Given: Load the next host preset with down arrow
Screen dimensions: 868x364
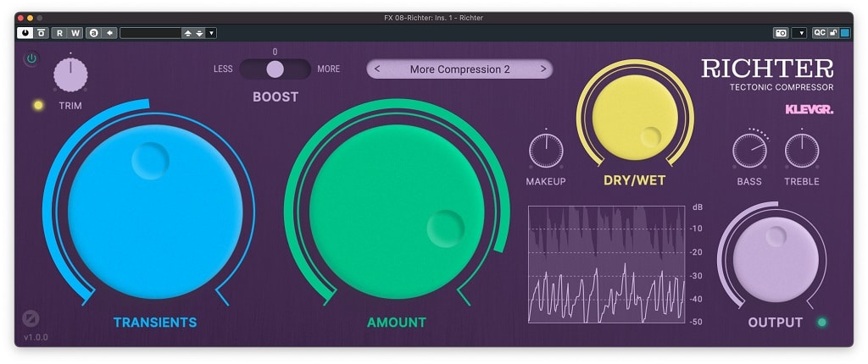Looking at the screenshot, I should coord(199,33).
